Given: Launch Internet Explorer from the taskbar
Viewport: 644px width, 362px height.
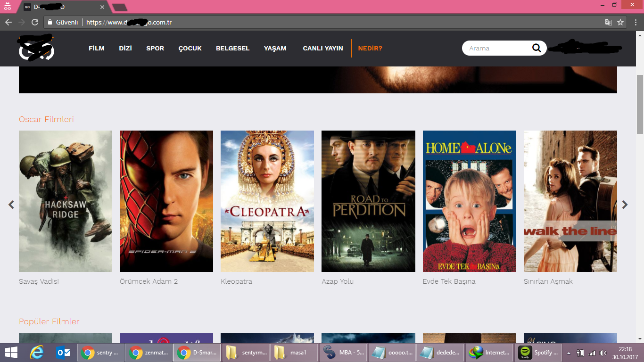Looking at the screenshot, I should point(36,352).
